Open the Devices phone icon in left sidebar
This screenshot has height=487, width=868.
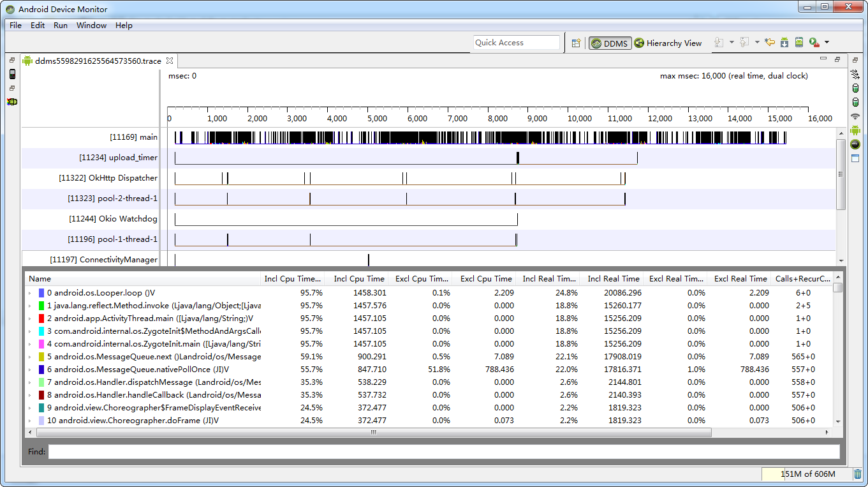(12, 74)
